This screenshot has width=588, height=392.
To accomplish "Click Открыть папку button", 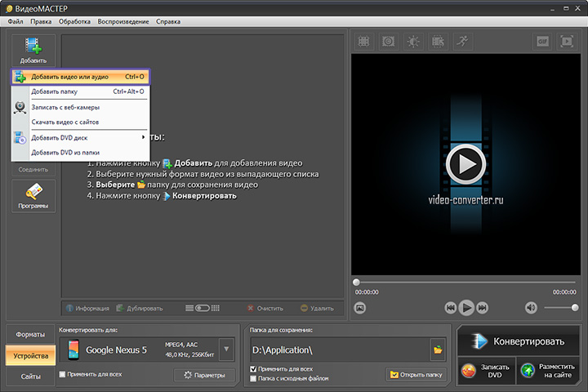I will [416, 375].
